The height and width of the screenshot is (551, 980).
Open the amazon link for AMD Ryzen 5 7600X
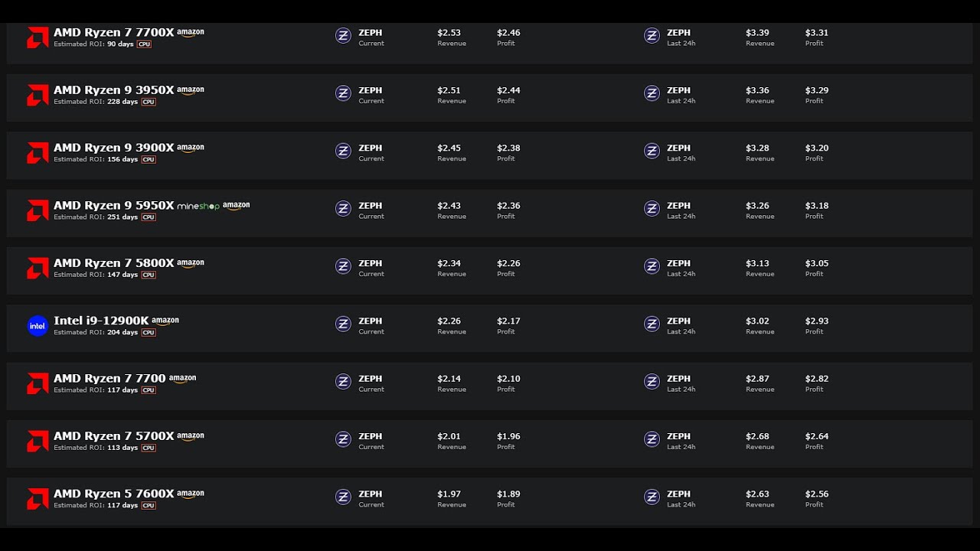[x=190, y=494]
